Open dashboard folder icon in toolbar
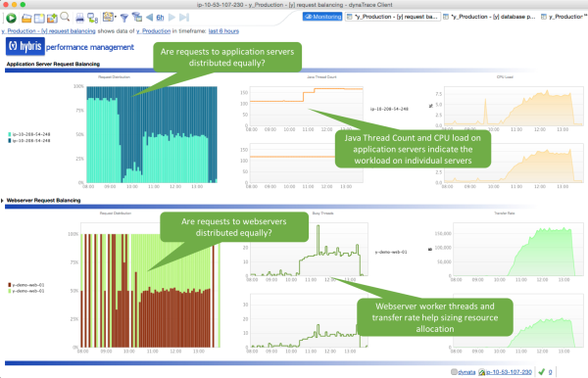 26,18
